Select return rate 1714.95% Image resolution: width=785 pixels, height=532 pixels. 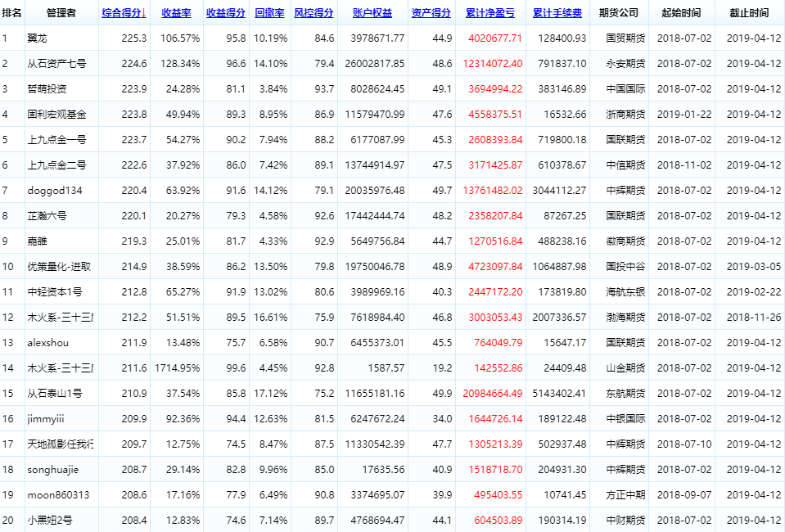pyautogui.click(x=178, y=368)
